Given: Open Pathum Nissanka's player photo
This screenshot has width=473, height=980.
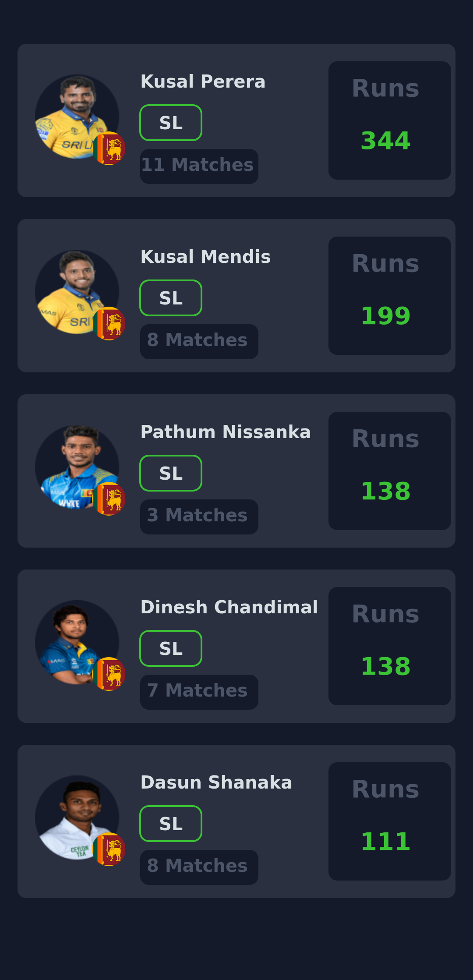Looking at the screenshot, I should point(77,467).
